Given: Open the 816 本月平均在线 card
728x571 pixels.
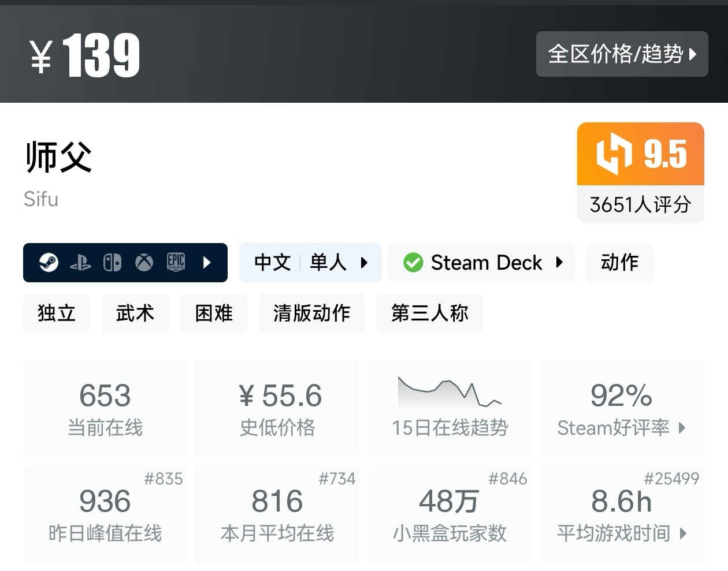Looking at the screenshot, I should point(277,514).
